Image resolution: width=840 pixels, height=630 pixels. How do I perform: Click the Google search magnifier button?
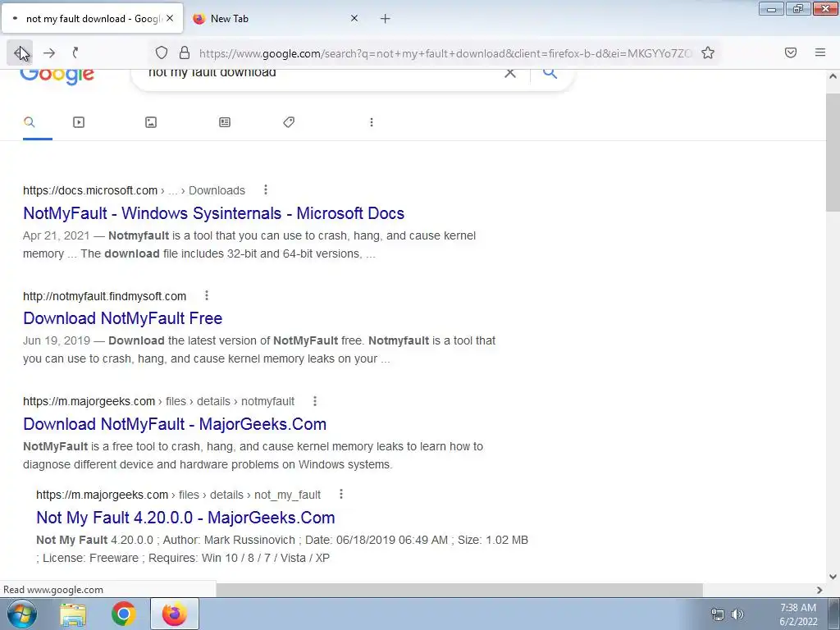tap(550, 73)
